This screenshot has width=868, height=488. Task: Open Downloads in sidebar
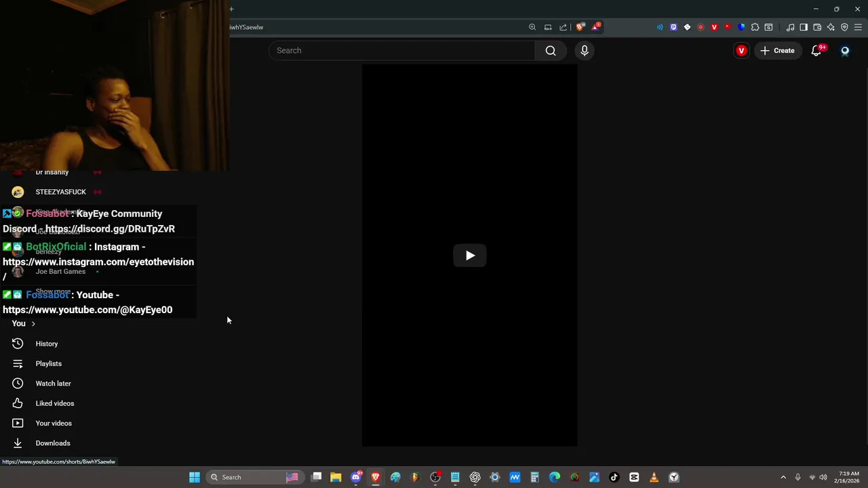pyautogui.click(x=53, y=443)
